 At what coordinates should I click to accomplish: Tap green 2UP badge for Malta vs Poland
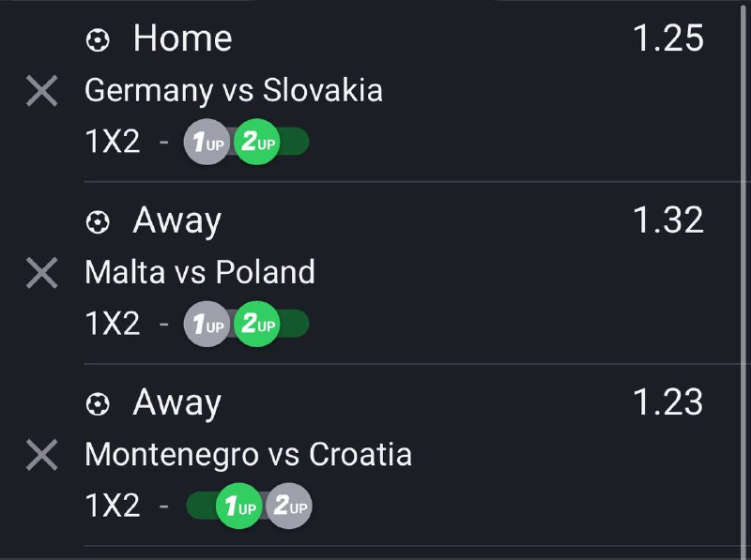click(x=256, y=325)
